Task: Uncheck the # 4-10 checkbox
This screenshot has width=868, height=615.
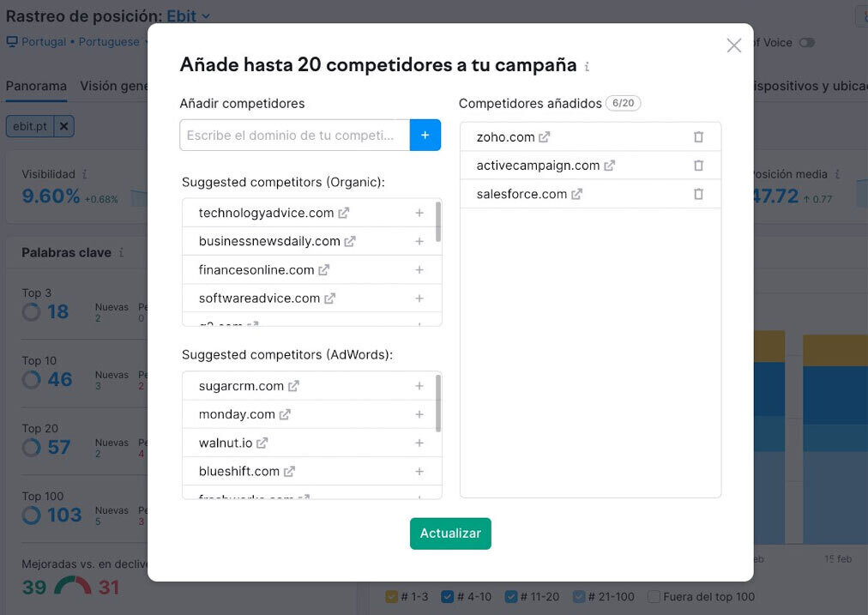Action: [x=447, y=596]
